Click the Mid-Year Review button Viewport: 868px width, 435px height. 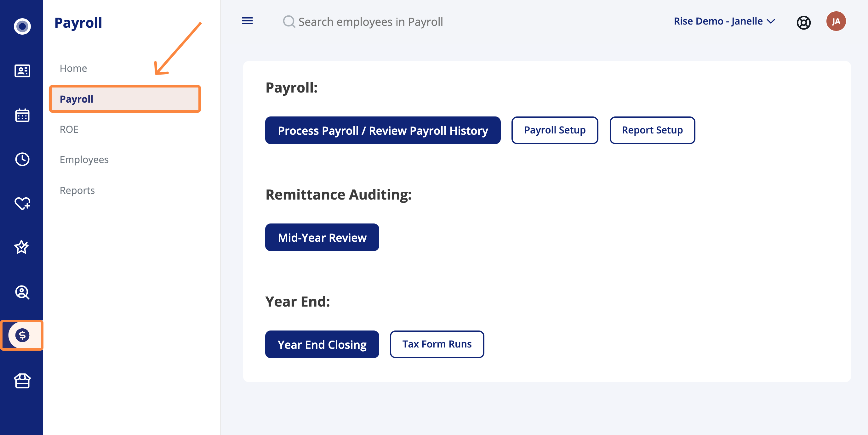pyautogui.click(x=322, y=237)
